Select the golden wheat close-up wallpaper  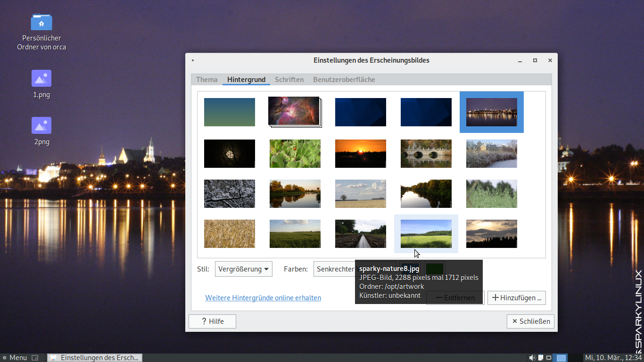pos(230,234)
